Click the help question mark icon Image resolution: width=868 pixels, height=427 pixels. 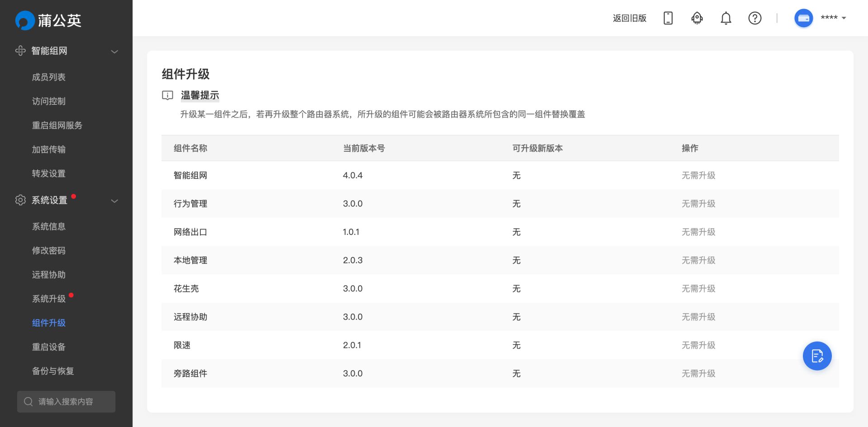click(755, 18)
